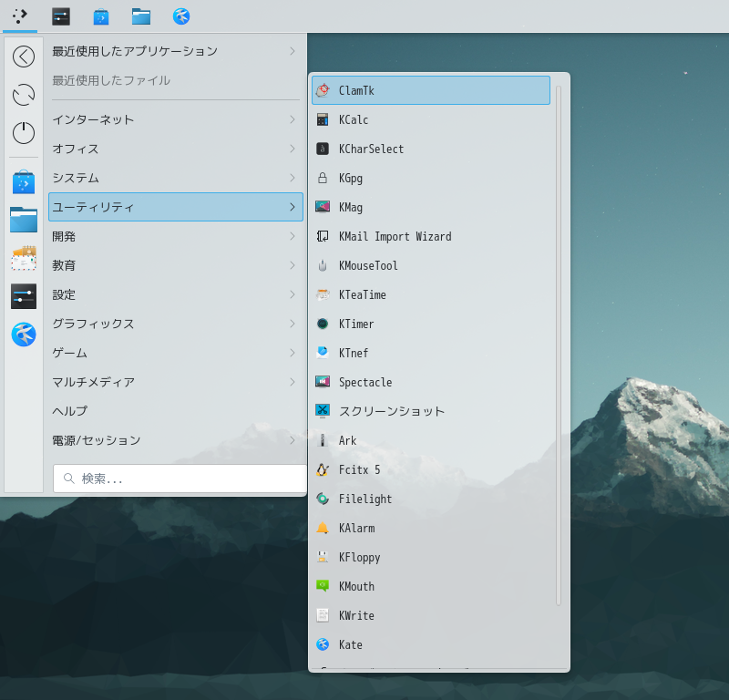Click the KCalc calculator icon

click(323, 119)
